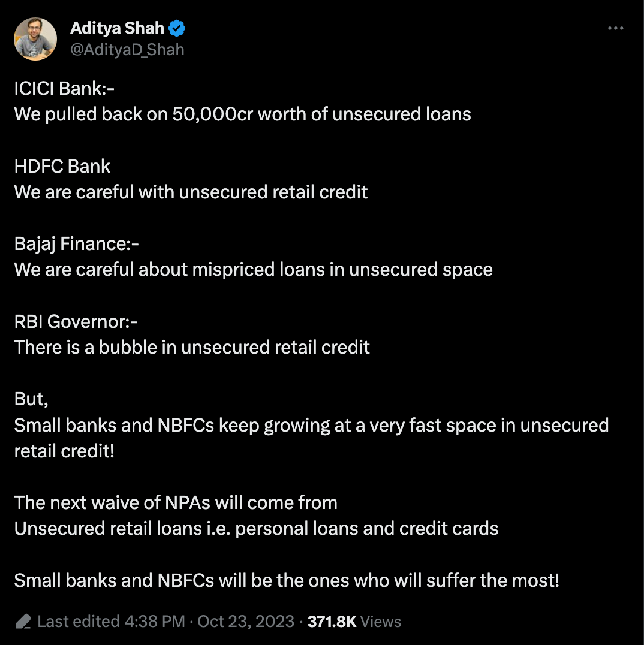Click the Views label

click(x=381, y=622)
